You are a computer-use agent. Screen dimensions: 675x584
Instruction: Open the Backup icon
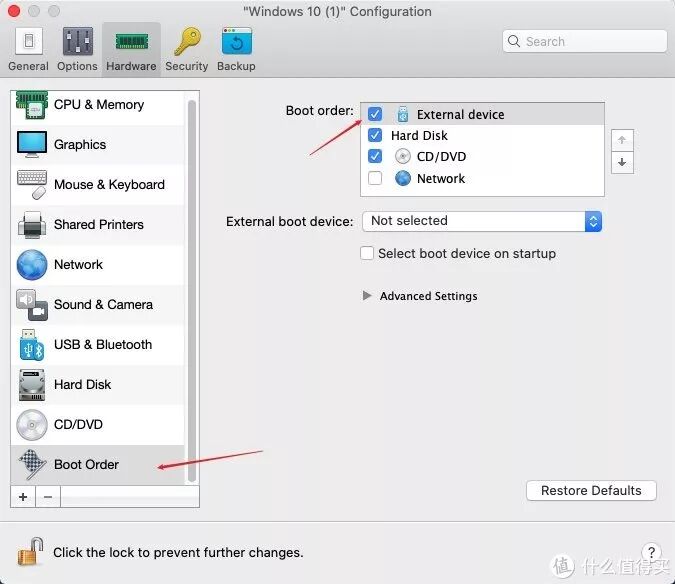point(236,41)
